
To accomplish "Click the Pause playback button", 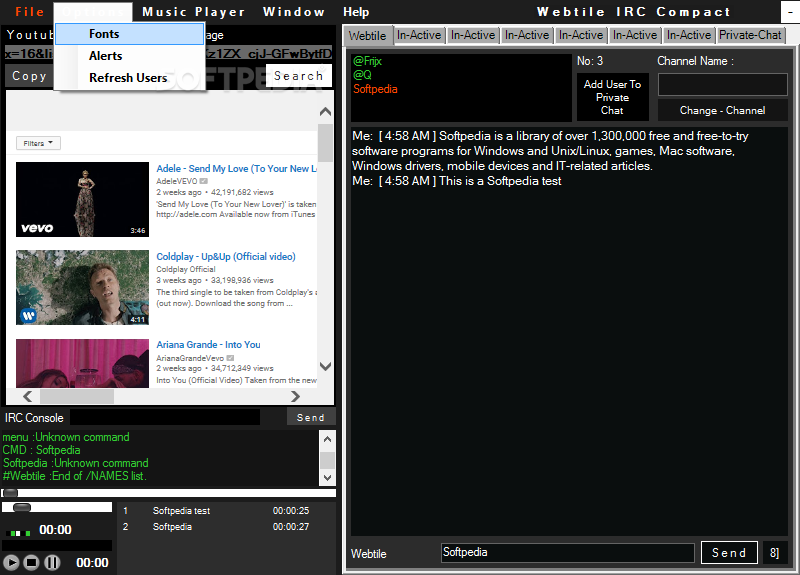I will pos(52,563).
